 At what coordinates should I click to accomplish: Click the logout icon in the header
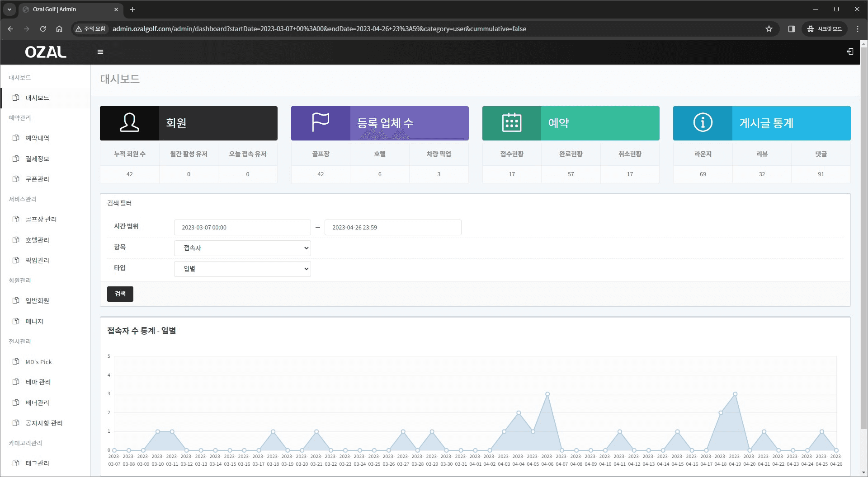click(849, 51)
